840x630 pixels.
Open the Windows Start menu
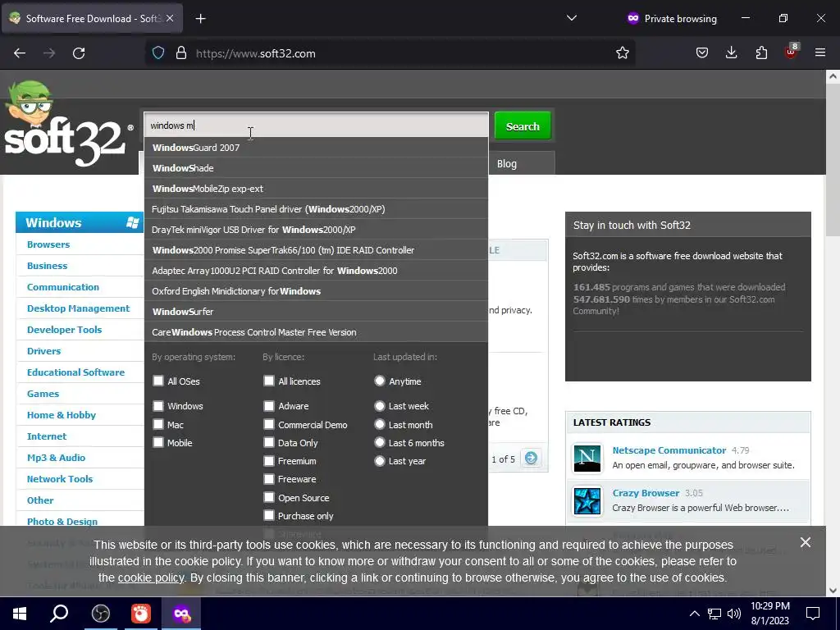(x=20, y=614)
